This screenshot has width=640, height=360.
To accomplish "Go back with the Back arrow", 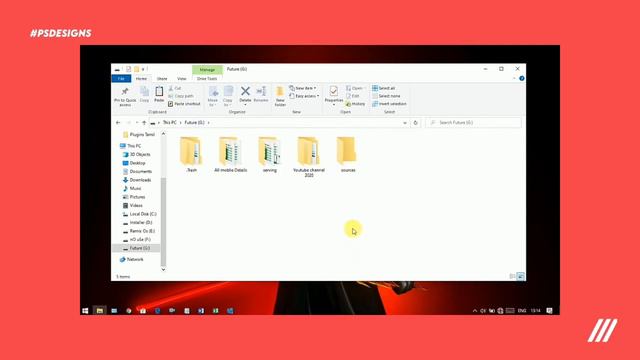I will pyautogui.click(x=118, y=122).
